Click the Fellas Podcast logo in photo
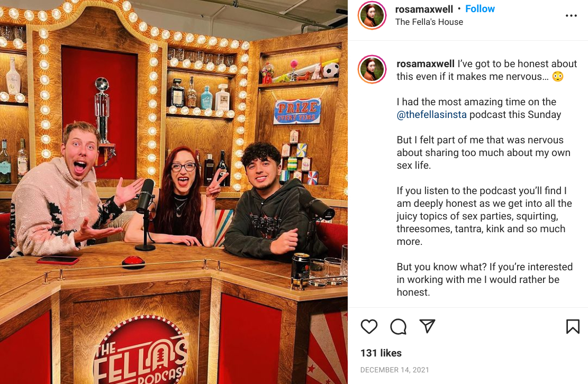 141,350
